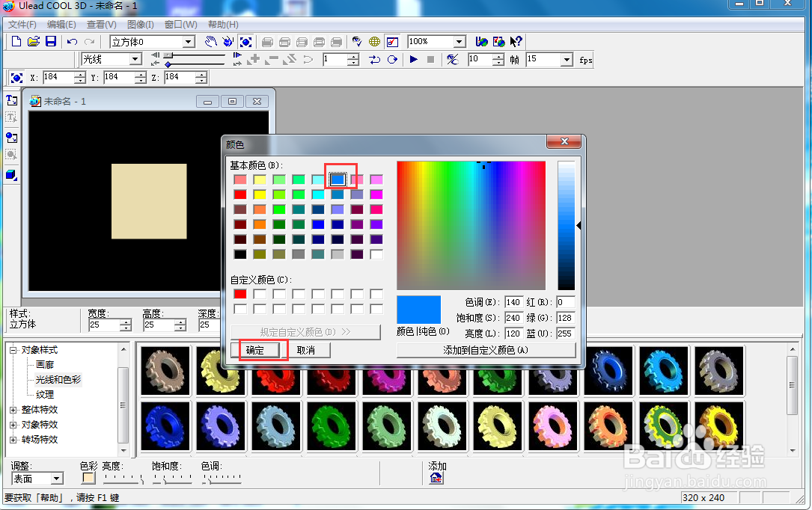This screenshot has height=510, width=812.
Task: Open the 光线 attribute dropdown
Action: pyautogui.click(x=135, y=60)
